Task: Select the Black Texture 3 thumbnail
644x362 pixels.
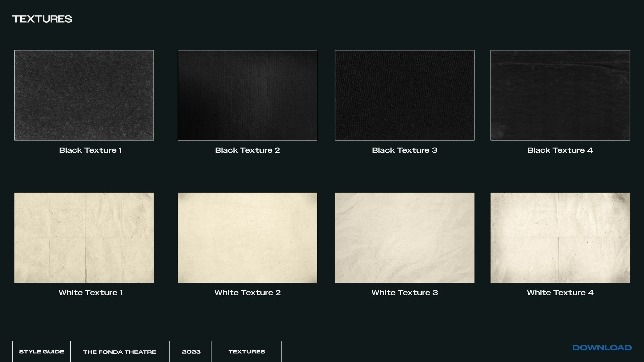Action: (x=404, y=95)
